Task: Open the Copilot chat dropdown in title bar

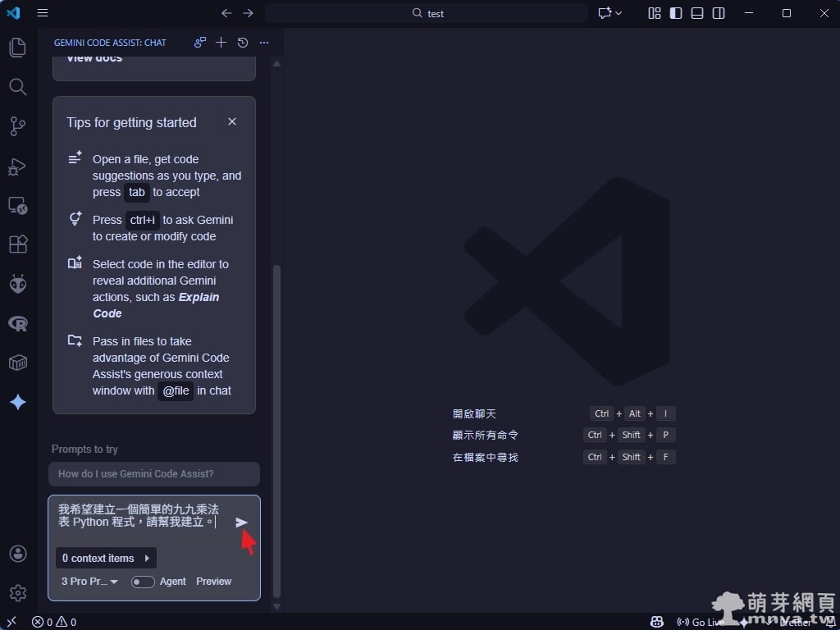Action: pos(610,13)
